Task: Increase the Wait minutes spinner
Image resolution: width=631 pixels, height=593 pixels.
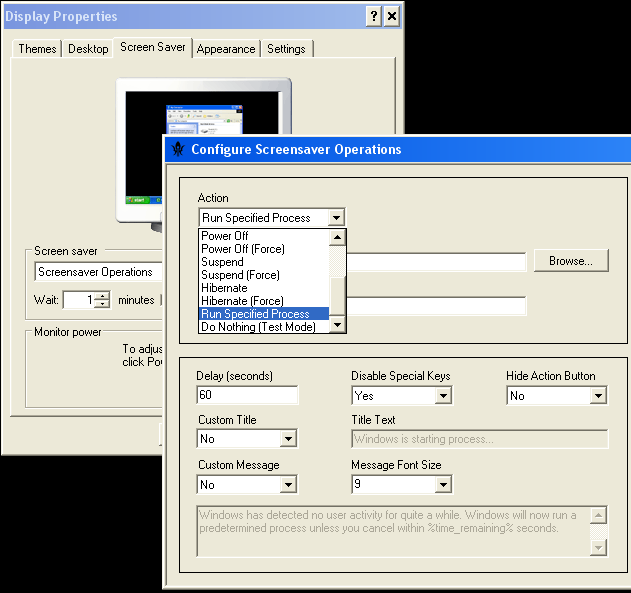Action: [103, 296]
